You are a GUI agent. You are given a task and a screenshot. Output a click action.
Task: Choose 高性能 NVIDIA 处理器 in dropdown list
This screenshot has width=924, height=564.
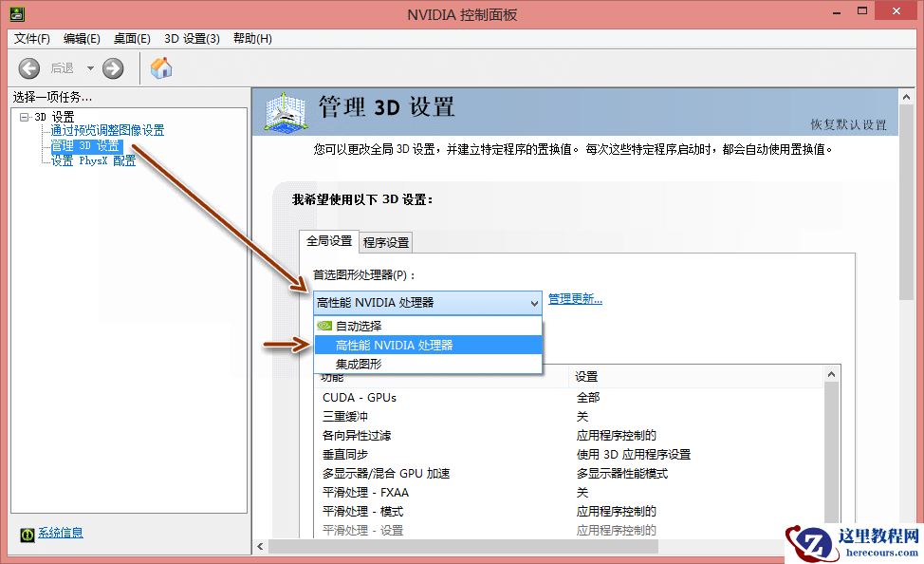pos(428,345)
